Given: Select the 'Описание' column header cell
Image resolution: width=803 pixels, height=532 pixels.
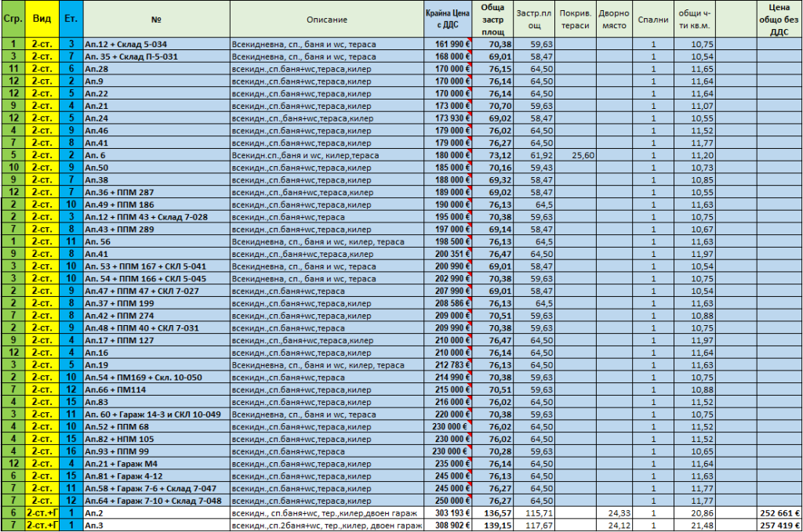Looking at the screenshot, I should click(327, 18).
